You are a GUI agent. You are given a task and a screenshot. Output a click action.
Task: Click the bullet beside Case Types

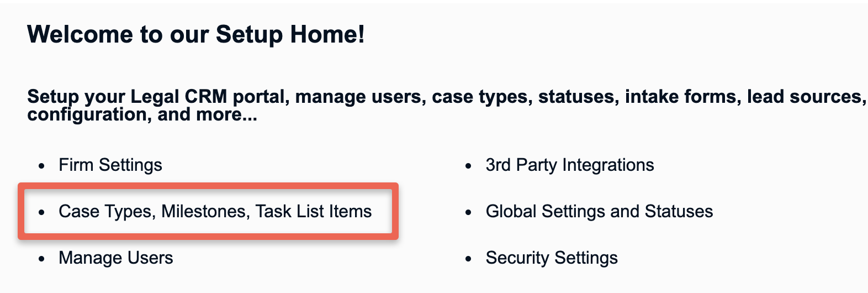pyautogui.click(x=41, y=212)
